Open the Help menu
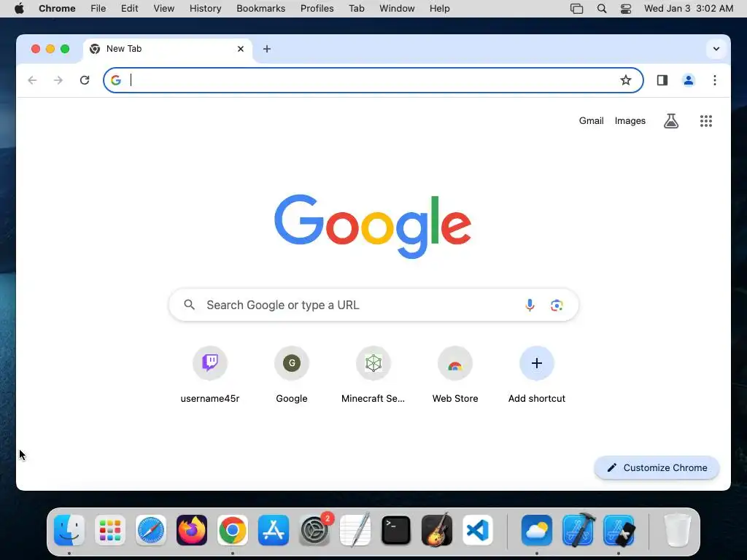747x560 pixels. [x=439, y=9]
